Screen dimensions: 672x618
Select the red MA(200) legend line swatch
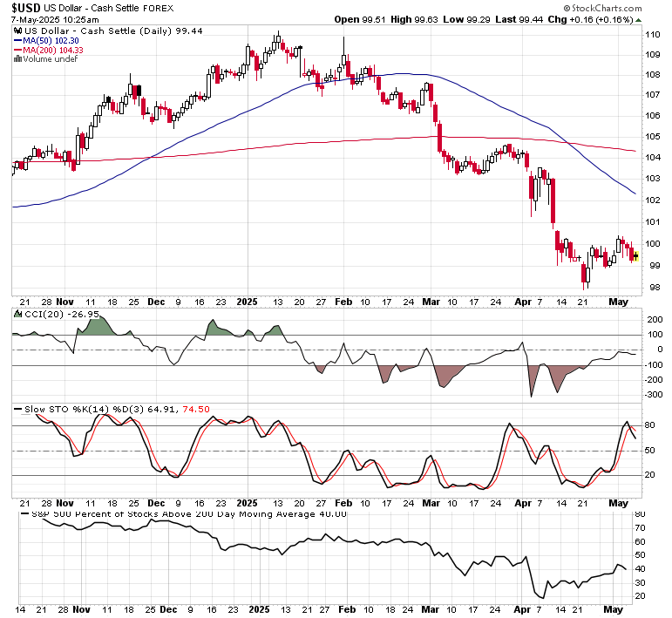tap(18, 51)
